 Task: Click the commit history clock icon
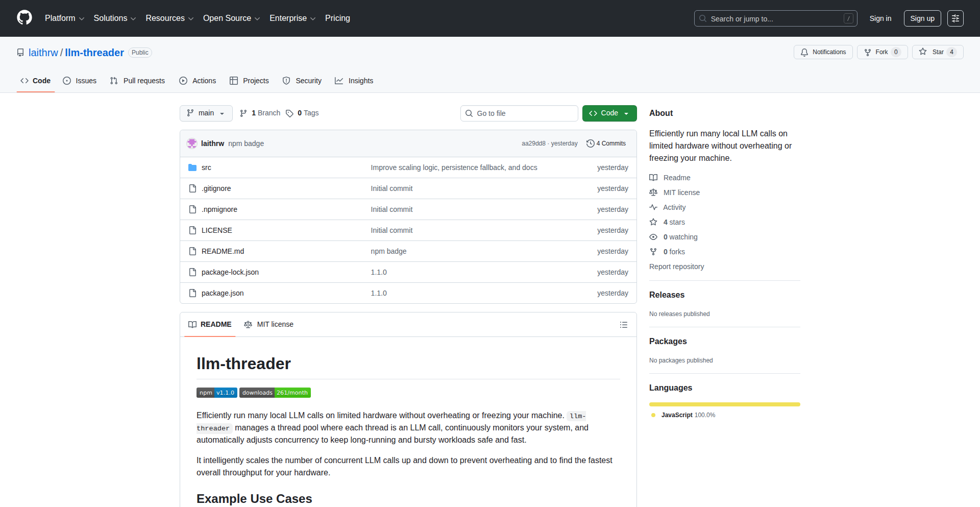tap(590, 143)
